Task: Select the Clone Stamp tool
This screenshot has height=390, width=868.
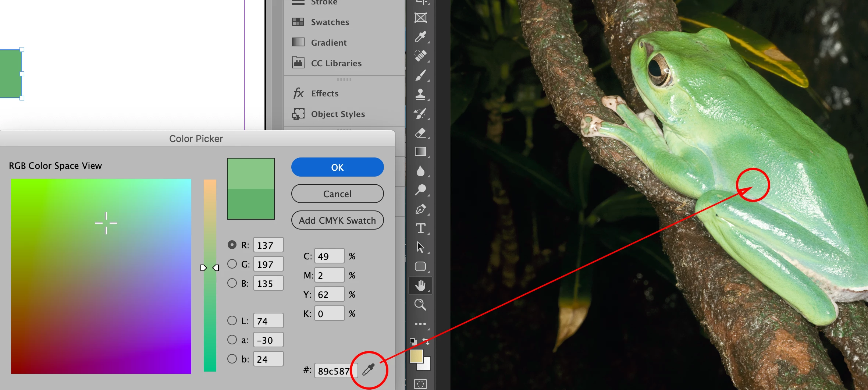Action: coord(420,94)
